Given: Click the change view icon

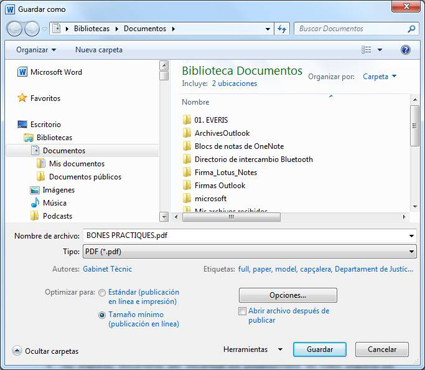Looking at the screenshot, I should 366,50.
